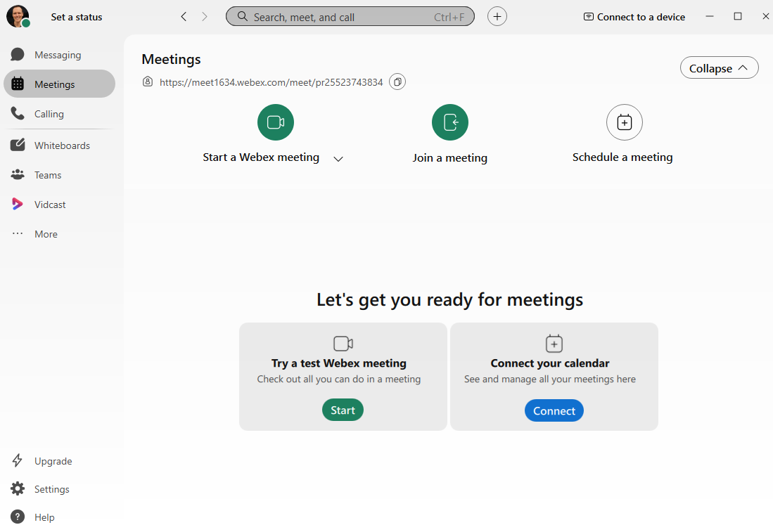Click camera icon in test meeting card

coord(343,344)
